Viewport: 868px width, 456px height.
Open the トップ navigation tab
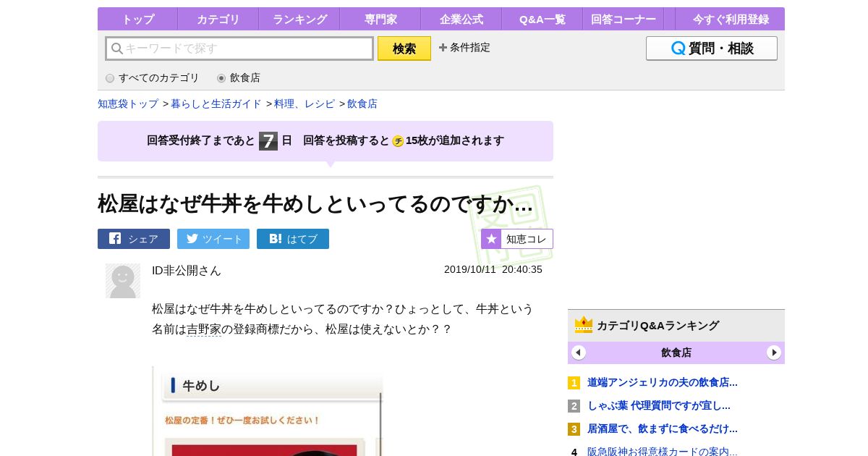click(x=137, y=19)
